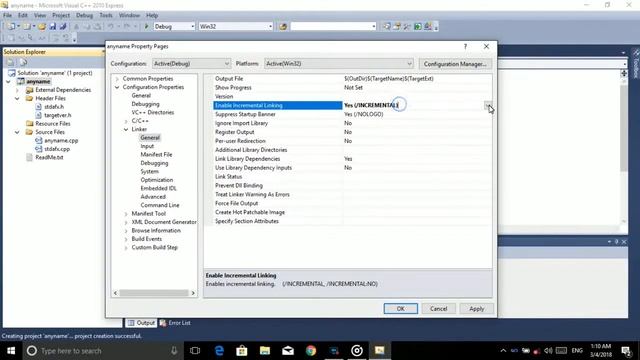Click the Show All Files icon in Solution Explorer
Viewport: 640px width, 360px height.
[x=23, y=62]
